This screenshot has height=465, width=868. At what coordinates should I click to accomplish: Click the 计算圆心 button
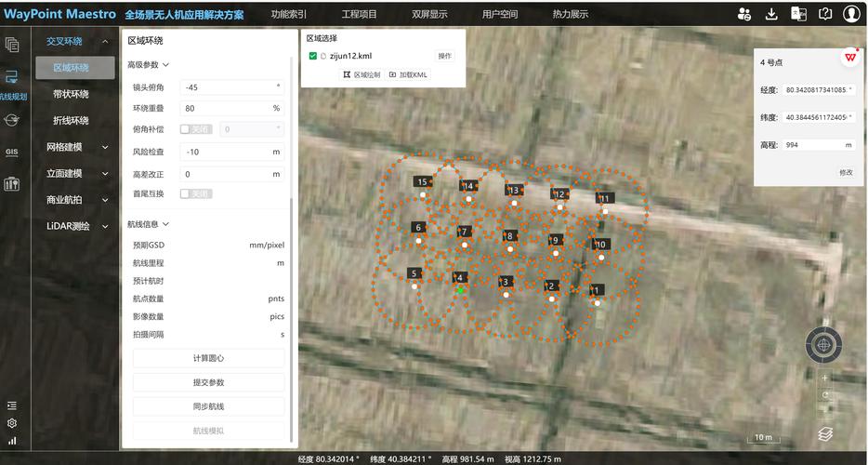click(x=208, y=358)
